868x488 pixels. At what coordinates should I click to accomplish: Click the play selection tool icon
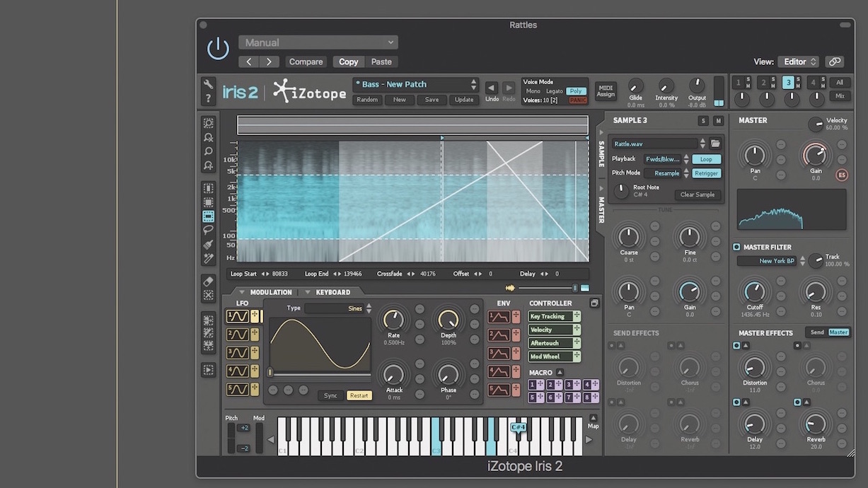coord(208,369)
